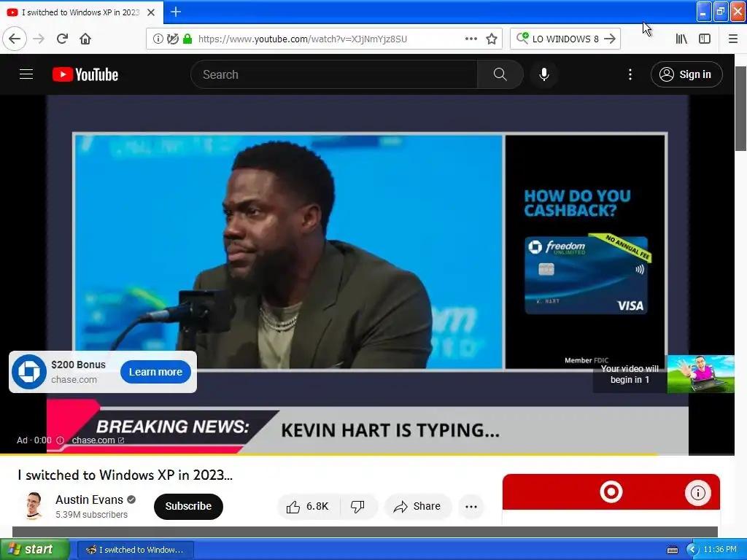Screen dimensions: 747x560
Task: Open the Firefox Library icon
Action: click(x=681, y=39)
